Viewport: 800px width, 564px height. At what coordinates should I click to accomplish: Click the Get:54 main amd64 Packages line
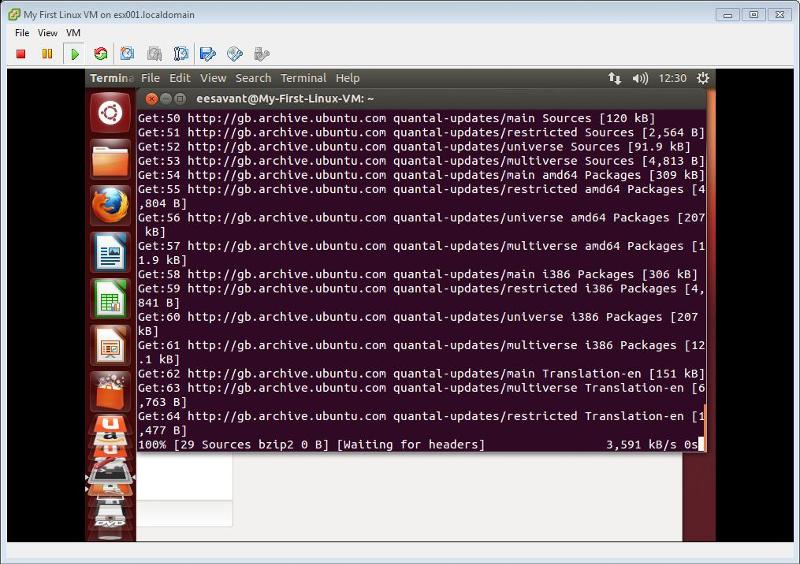pyautogui.click(x=421, y=175)
